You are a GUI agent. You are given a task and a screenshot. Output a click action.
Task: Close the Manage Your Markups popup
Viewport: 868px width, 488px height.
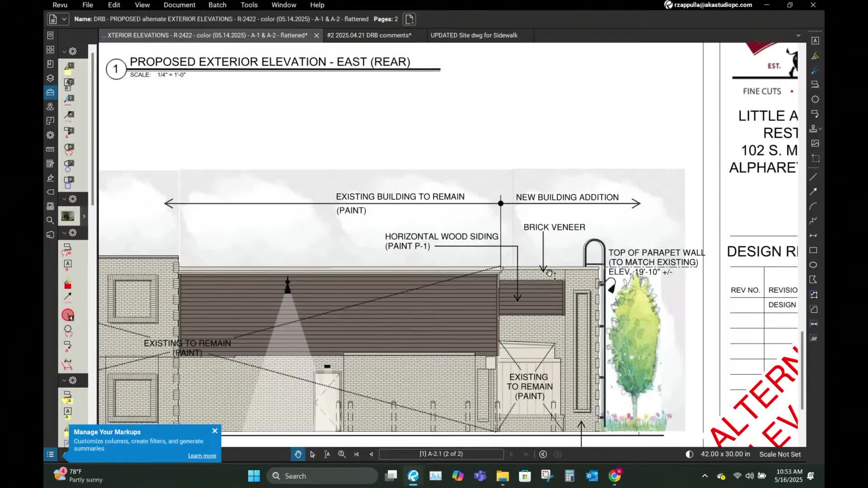tap(215, 431)
